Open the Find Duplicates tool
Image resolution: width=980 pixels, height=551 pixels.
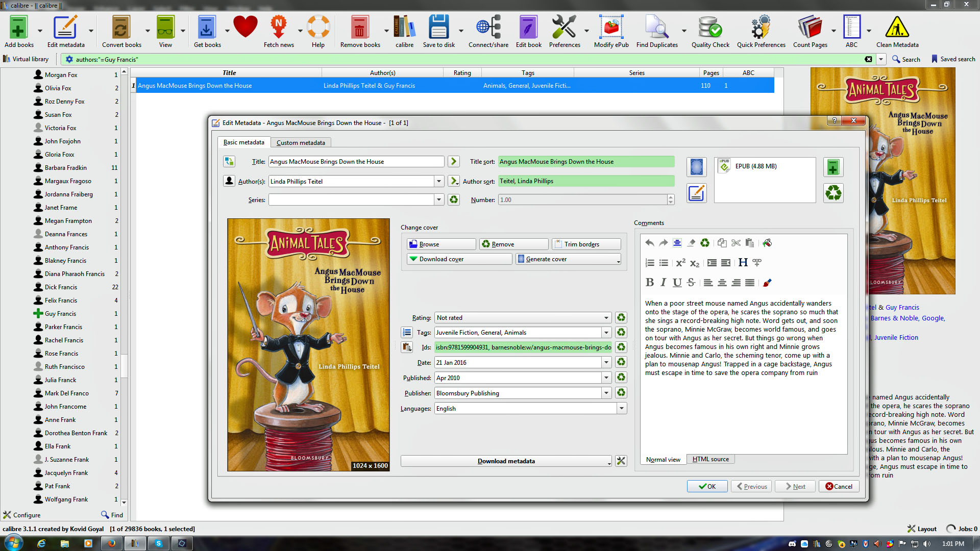656,30
